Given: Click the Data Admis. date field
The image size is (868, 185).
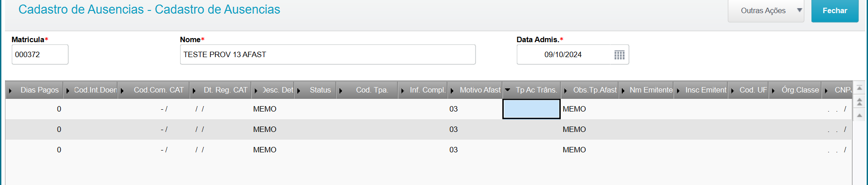Looking at the screenshot, I should [563, 54].
